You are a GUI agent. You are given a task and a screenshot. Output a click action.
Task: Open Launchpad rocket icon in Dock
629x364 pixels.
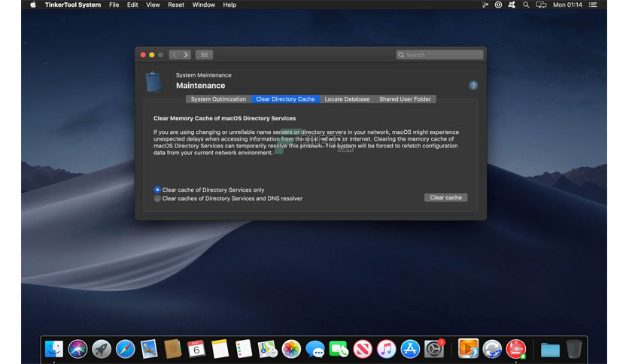pyautogui.click(x=102, y=349)
